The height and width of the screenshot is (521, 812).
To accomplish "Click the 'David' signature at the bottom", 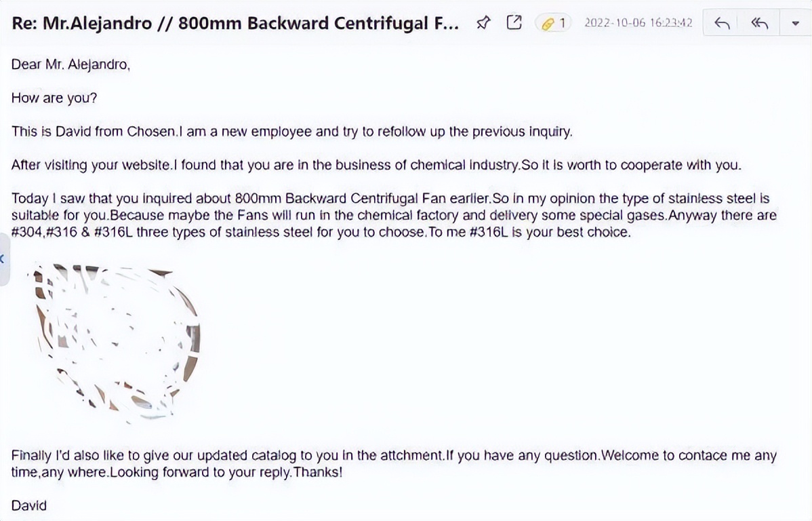I will (x=29, y=505).
